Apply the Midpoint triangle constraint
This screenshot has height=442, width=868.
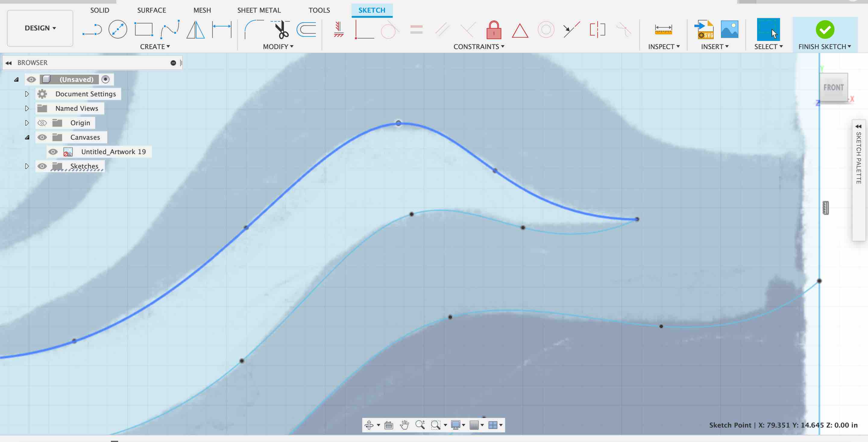click(x=520, y=30)
